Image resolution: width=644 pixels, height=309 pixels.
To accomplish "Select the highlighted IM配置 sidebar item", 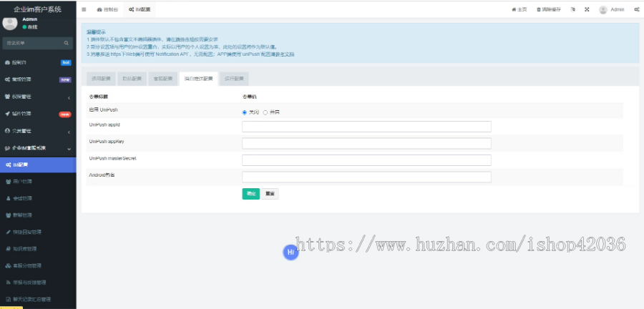I will 38,165.
